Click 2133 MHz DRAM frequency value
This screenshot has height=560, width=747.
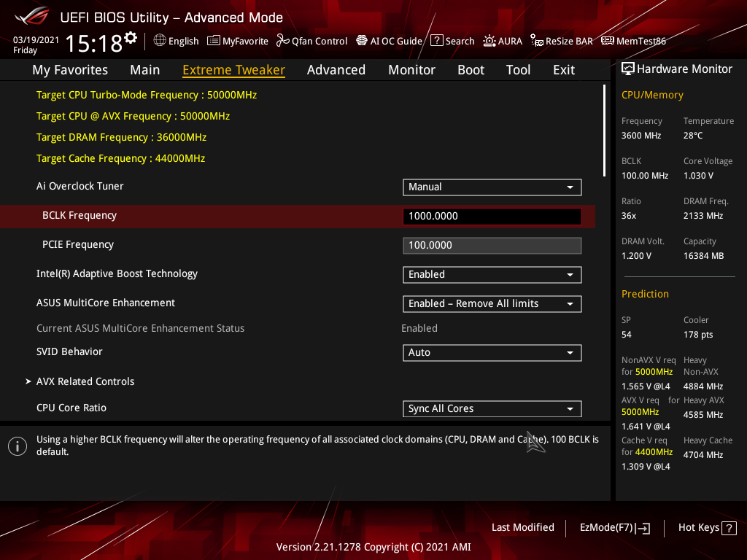pos(703,216)
